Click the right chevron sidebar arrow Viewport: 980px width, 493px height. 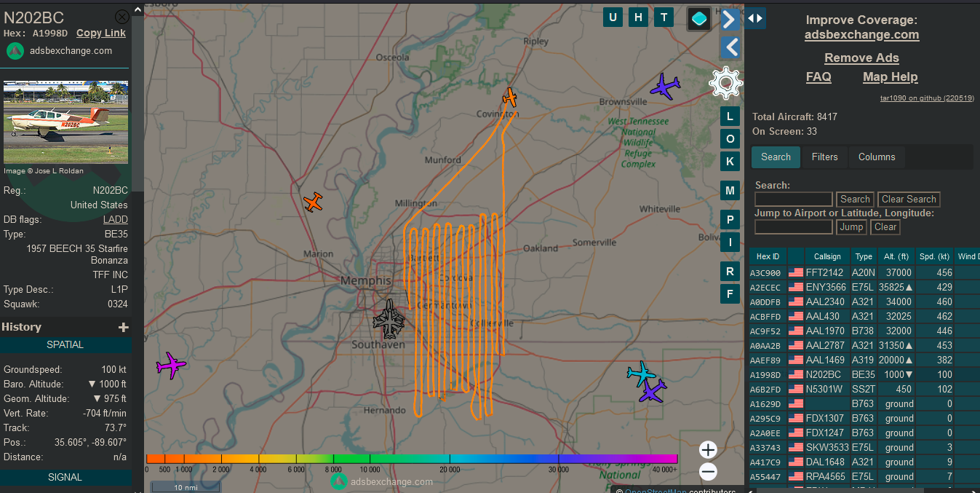[730, 19]
